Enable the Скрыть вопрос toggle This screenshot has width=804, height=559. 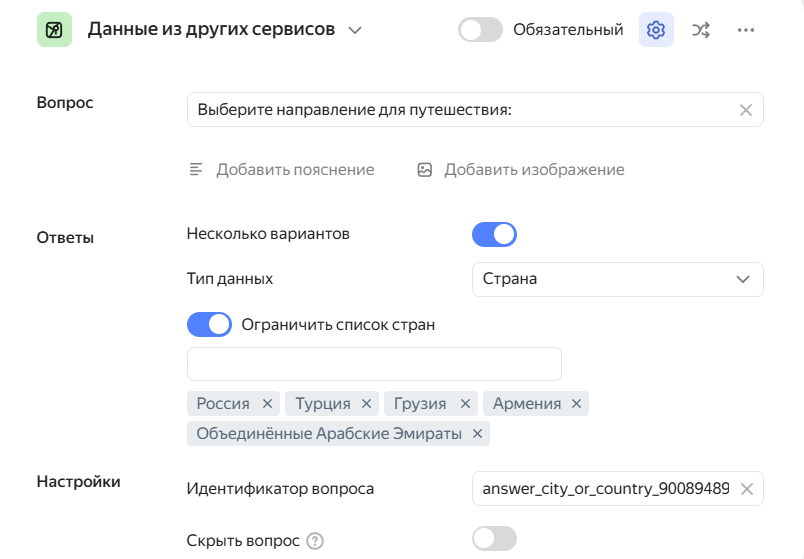click(x=494, y=540)
